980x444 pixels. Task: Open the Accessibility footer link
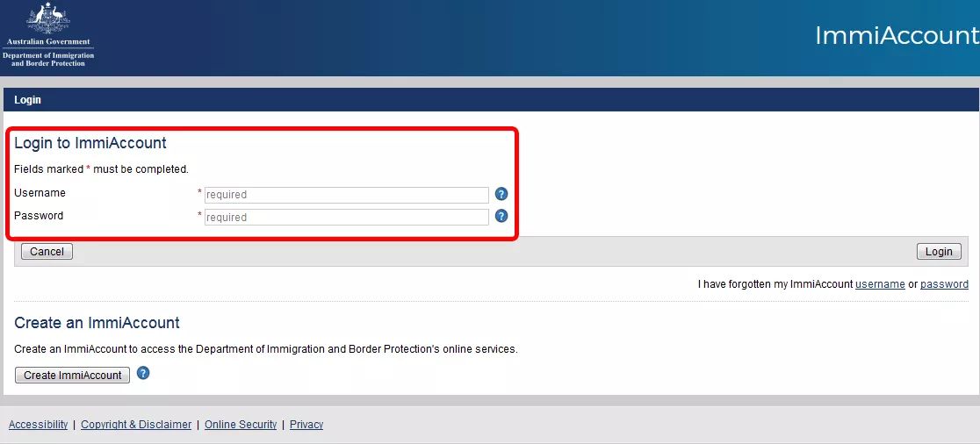[x=38, y=425]
